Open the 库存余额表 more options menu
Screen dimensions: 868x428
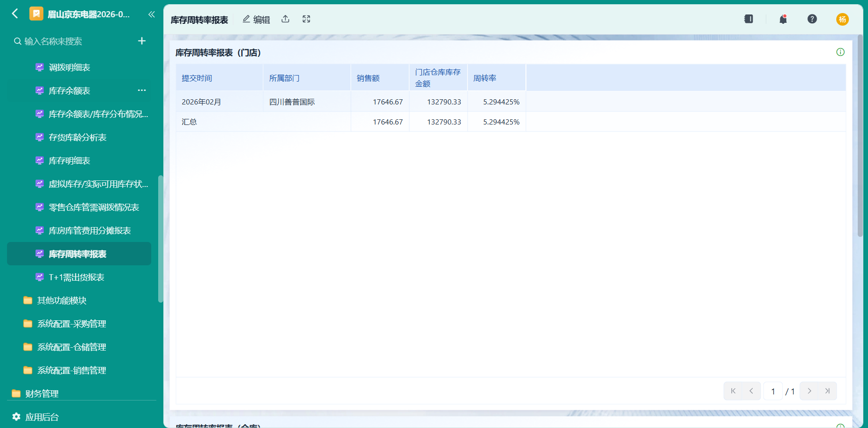pos(142,90)
